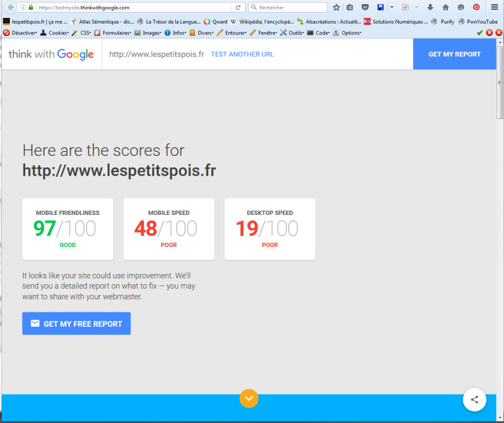The height and width of the screenshot is (423, 504).
Task: Click the GET MY REPORT header button
Action: point(454,54)
